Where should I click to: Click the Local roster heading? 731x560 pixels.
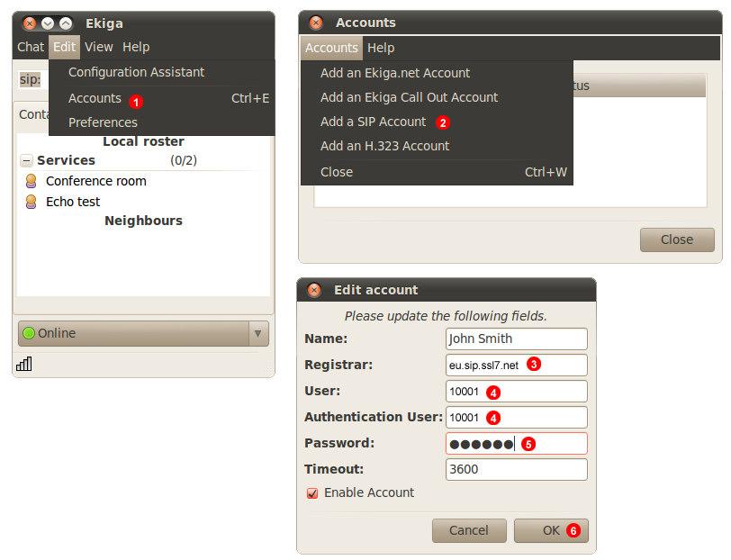(144, 141)
